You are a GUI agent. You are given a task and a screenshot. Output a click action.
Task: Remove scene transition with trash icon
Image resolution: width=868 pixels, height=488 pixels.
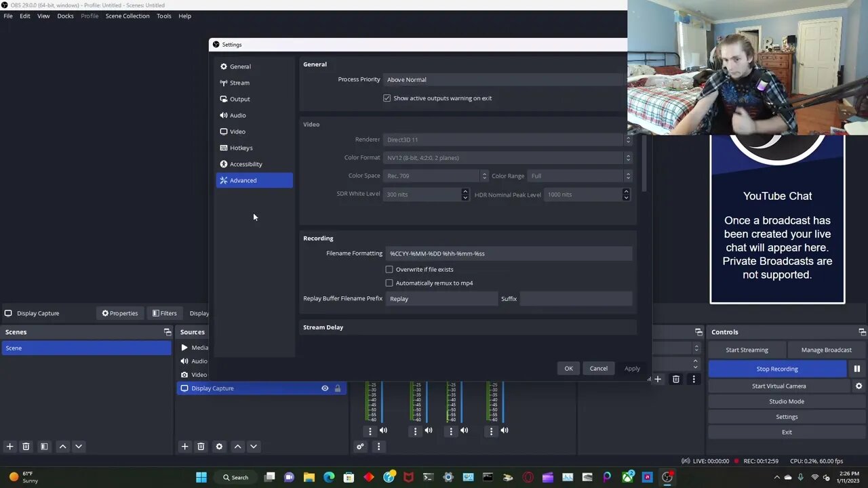coord(675,380)
